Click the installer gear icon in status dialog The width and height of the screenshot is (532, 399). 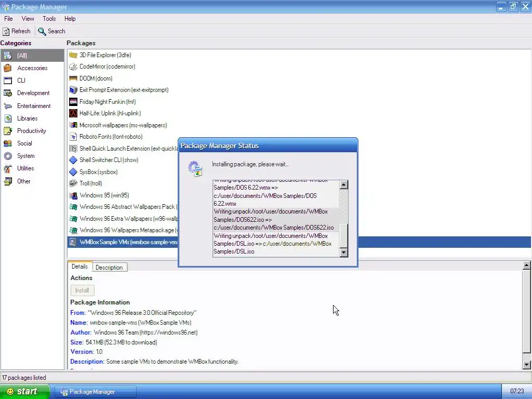(x=195, y=169)
